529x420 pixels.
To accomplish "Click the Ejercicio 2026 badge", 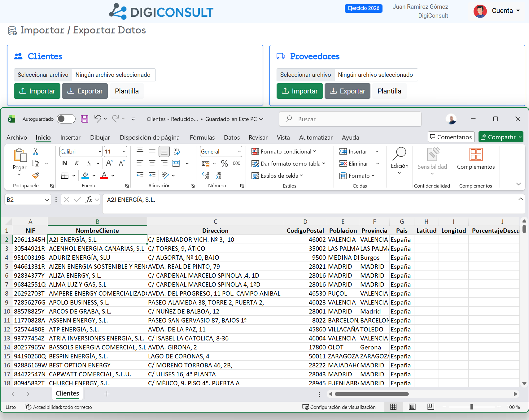I will coord(364,8).
